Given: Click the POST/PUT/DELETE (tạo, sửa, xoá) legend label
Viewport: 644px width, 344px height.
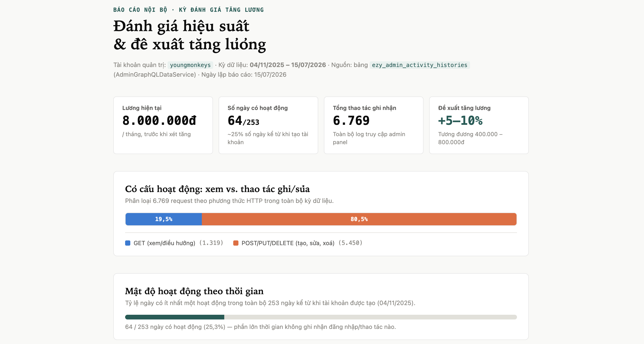Looking at the screenshot, I should 288,243.
